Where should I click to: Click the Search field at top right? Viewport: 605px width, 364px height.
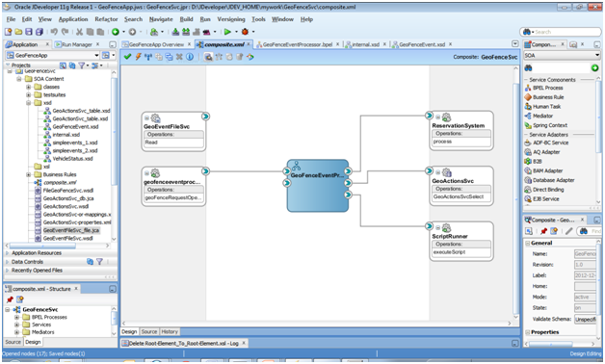pyautogui.click(x=561, y=32)
